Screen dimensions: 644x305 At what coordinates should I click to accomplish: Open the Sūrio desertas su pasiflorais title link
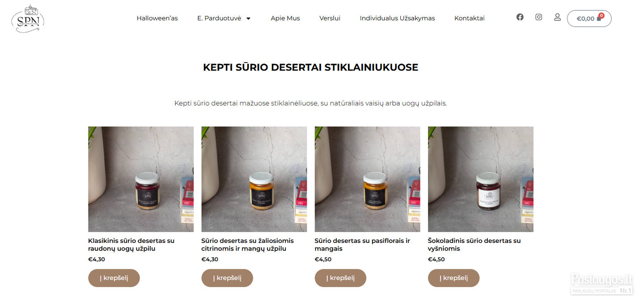[362, 245]
